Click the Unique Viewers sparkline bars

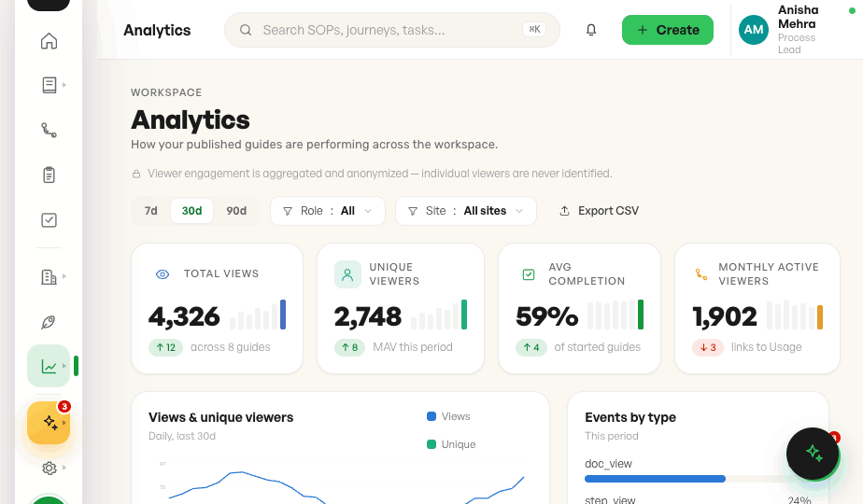click(x=439, y=315)
